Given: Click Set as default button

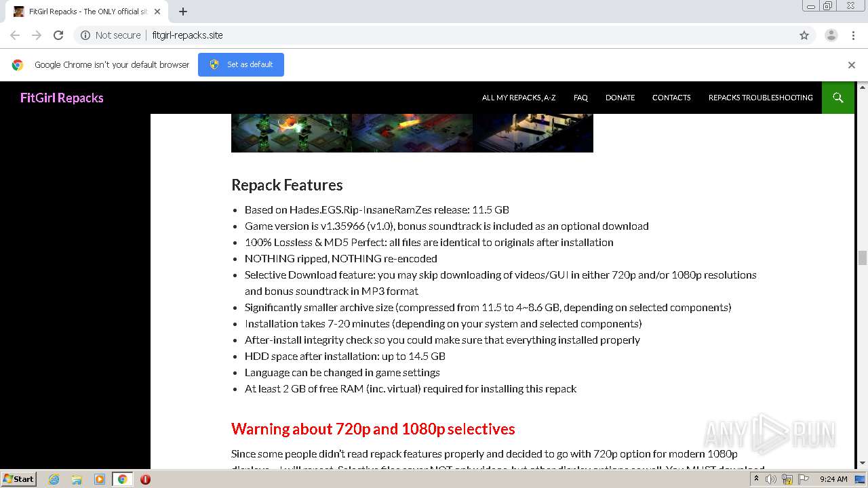Looking at the screenshot, I should [x=241, y=64].
